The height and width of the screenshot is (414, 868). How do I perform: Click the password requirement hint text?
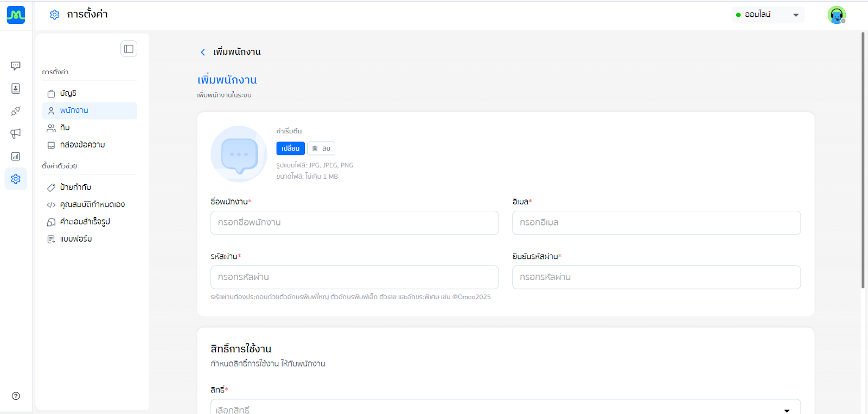coord(350,297)
